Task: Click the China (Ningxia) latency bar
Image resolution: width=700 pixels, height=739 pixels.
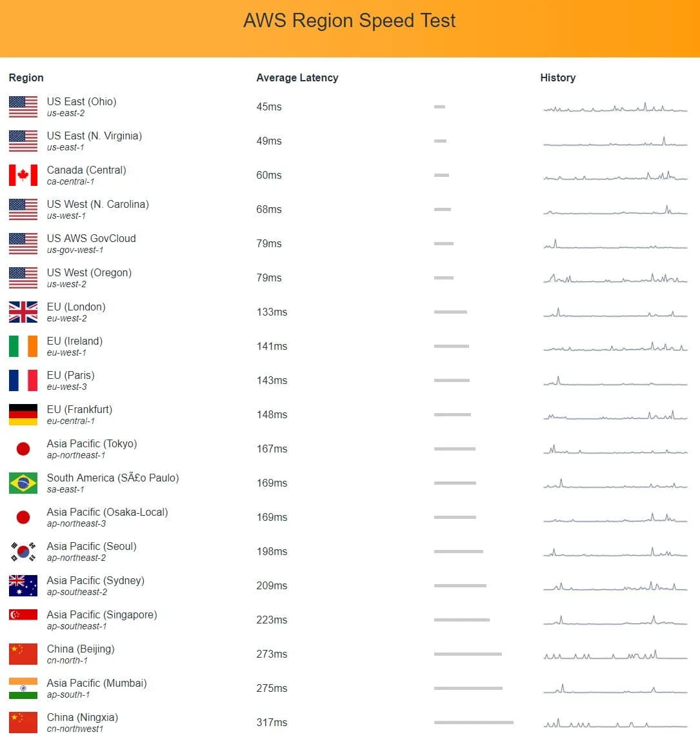Action: pos(474,722)
